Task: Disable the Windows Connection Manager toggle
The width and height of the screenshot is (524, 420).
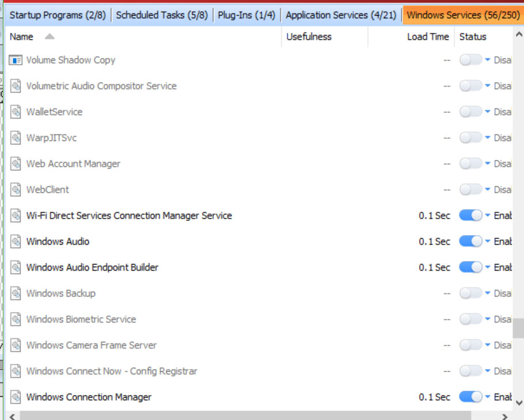Action: pyautogui.click(x=470, y=397)
